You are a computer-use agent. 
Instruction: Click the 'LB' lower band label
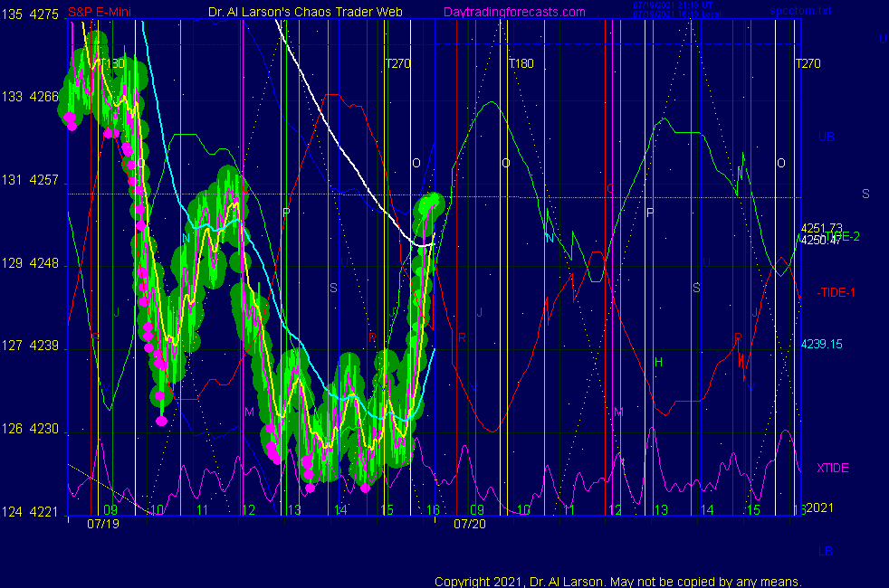[x=826, y=551]
